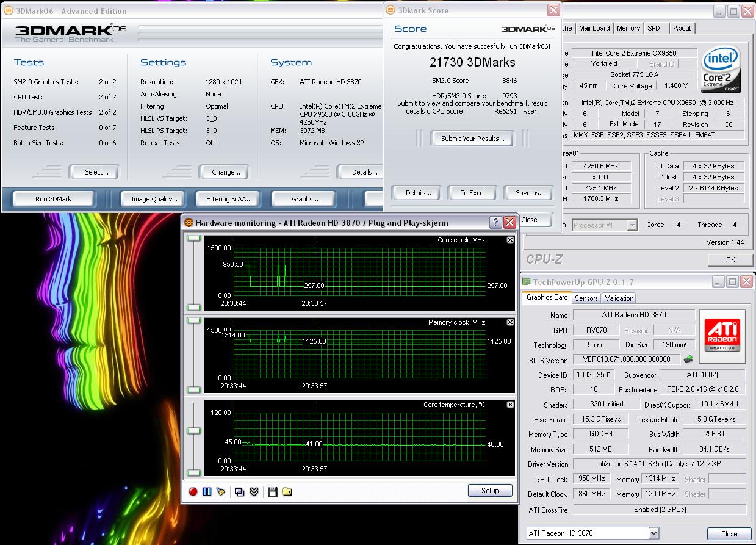The image size is (756, 545).
Task: Click Change... under the Settings column
Action: coord(226,172)
